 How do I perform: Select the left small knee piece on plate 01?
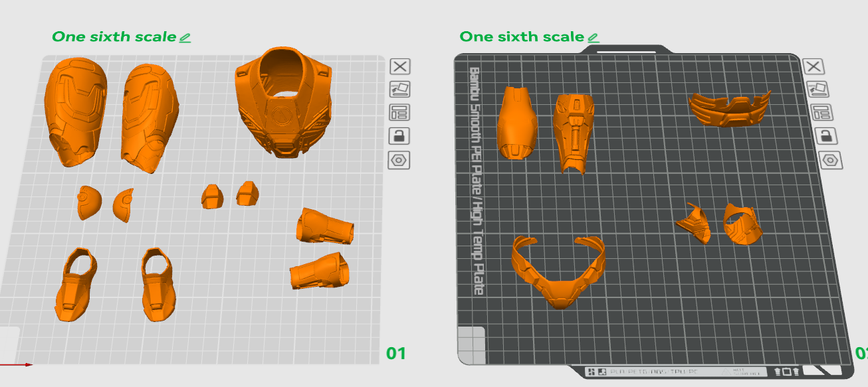pos(213,196)
